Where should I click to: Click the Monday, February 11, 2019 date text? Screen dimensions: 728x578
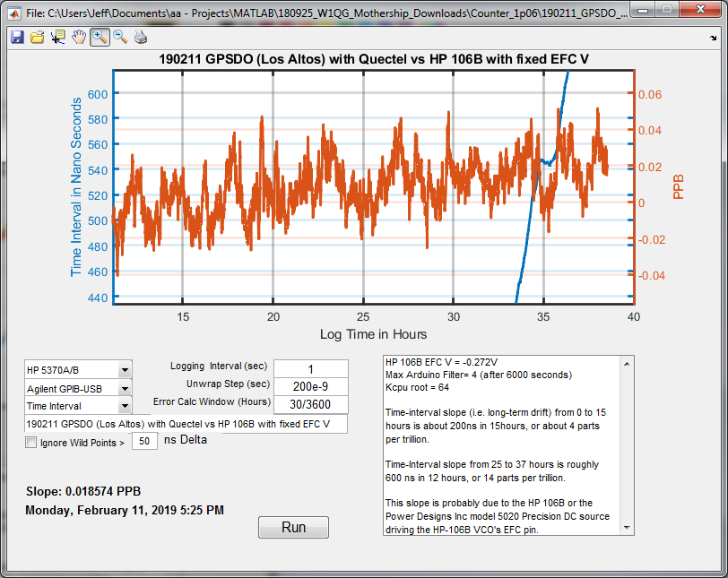tap(125, 510)
